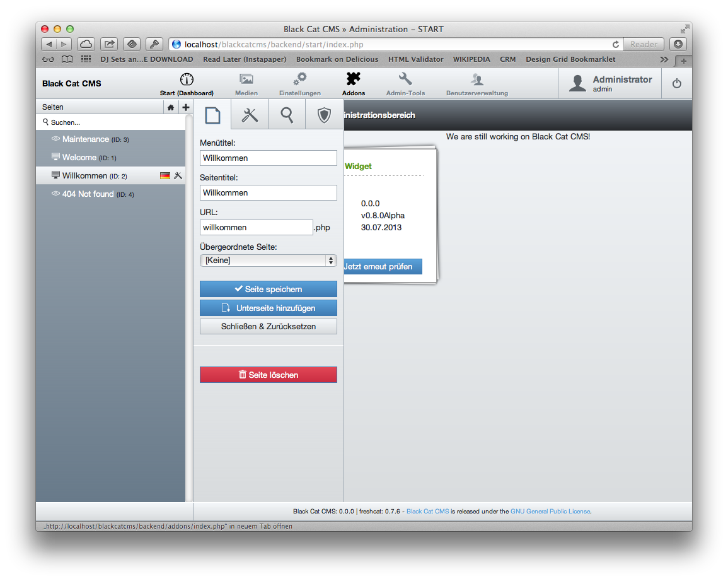Click the Black Cat CMS logo text
The image size is (728, 581).
[71, 84]
